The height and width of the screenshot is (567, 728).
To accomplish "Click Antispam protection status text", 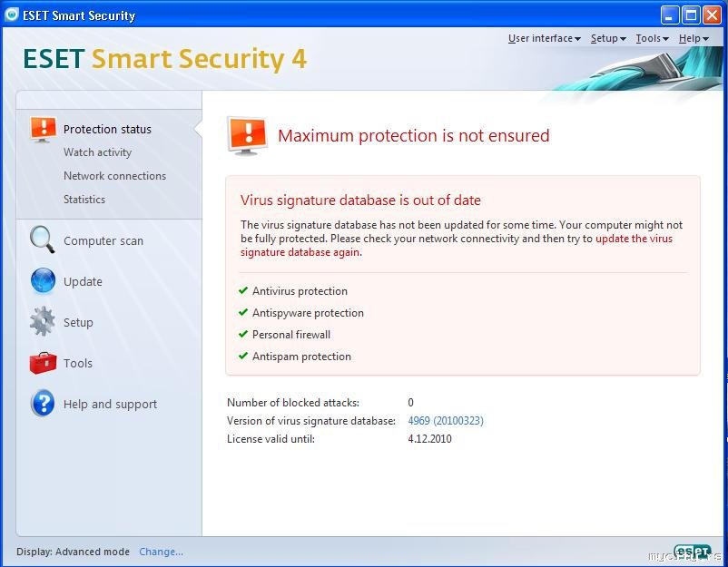I will (301, 357).
